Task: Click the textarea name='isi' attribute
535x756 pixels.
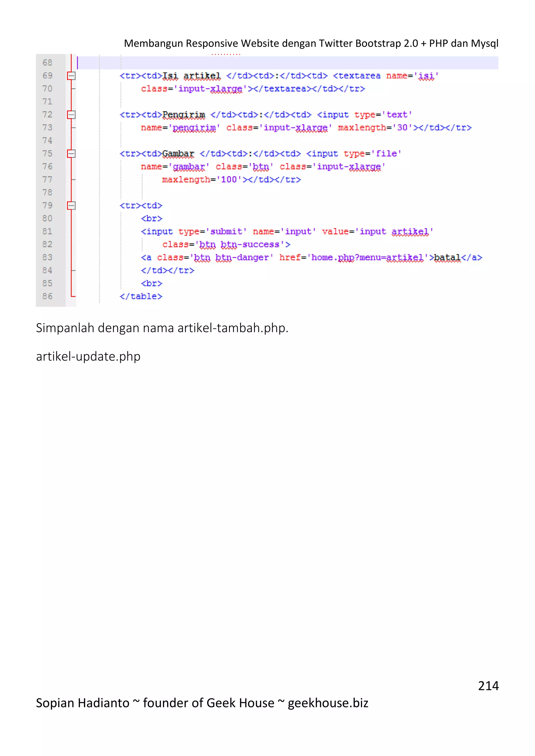Action: (412, 76)
